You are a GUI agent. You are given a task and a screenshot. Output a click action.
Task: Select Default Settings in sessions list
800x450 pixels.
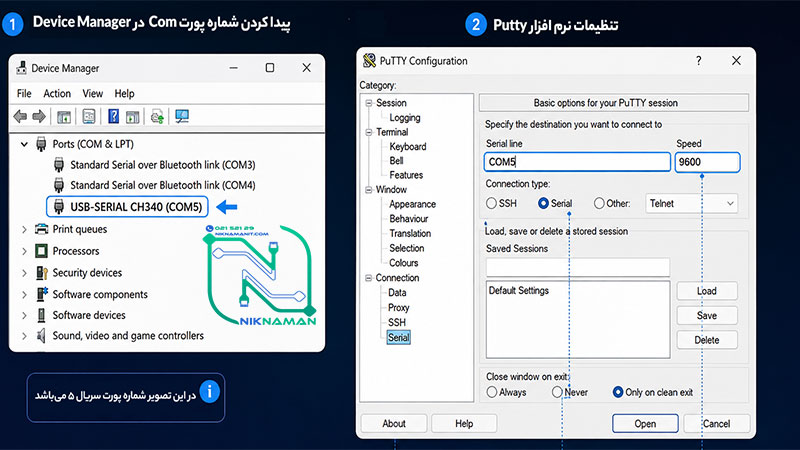(518, 290)
